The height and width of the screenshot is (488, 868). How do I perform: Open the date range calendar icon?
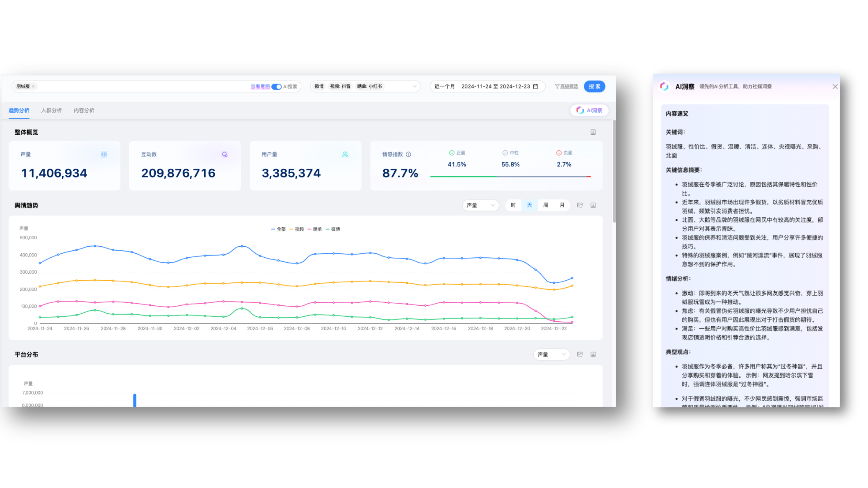(535, 87)
